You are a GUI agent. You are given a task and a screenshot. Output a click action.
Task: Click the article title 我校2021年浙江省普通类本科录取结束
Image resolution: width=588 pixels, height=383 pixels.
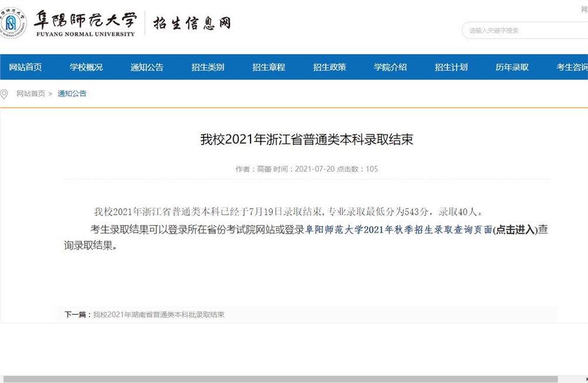click(x=306, y=139)
